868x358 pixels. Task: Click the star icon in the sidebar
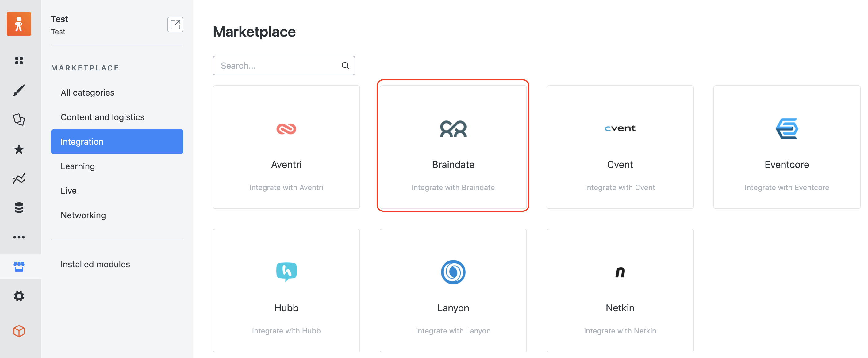[19, 149]
